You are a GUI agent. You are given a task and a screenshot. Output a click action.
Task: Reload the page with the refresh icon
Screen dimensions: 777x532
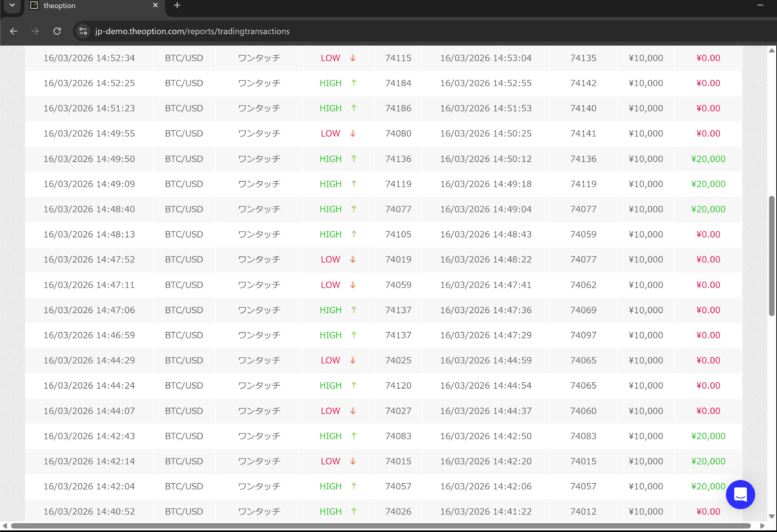tap(57, 31)
